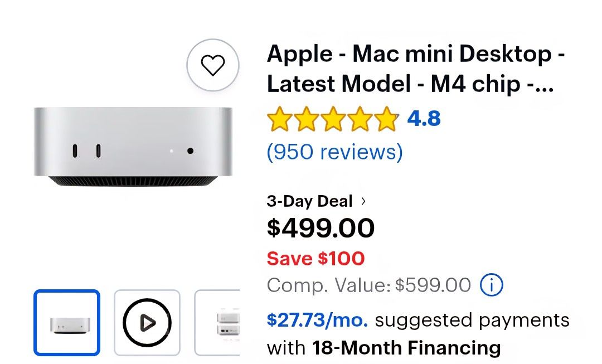Click the play icon on the video thumbnail
602x364 pixels.
coord(147,322)
